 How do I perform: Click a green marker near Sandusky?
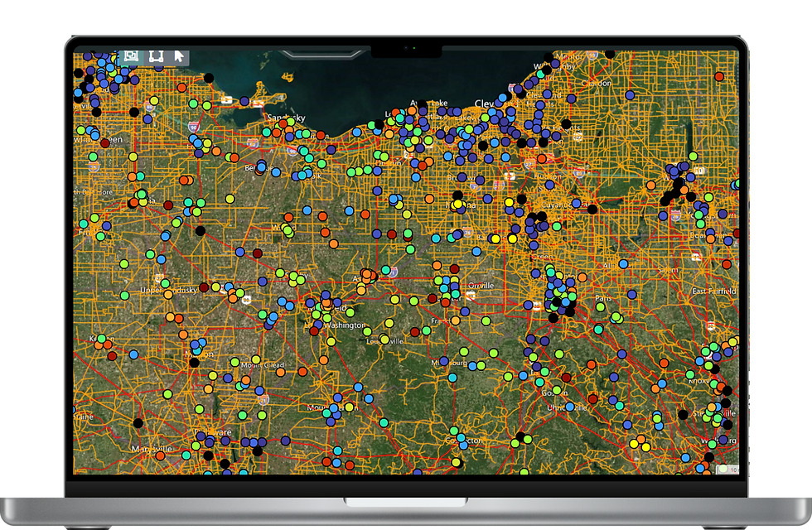(x=291, y=121)
